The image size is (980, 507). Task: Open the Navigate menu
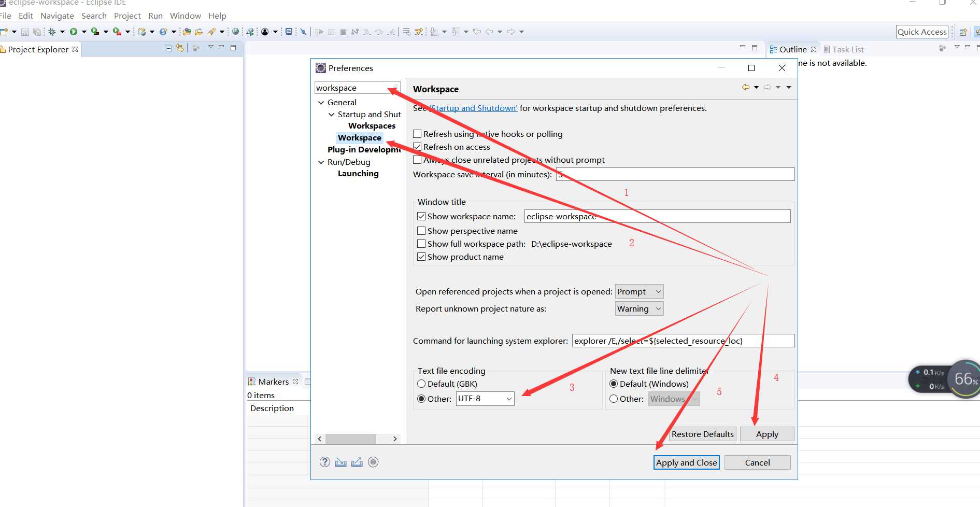pos(57,16)
